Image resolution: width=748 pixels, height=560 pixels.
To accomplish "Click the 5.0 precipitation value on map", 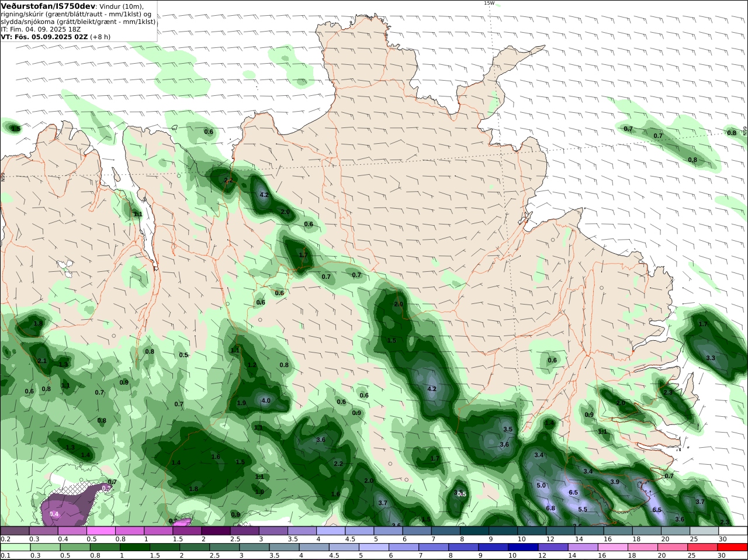I will 541,485.
